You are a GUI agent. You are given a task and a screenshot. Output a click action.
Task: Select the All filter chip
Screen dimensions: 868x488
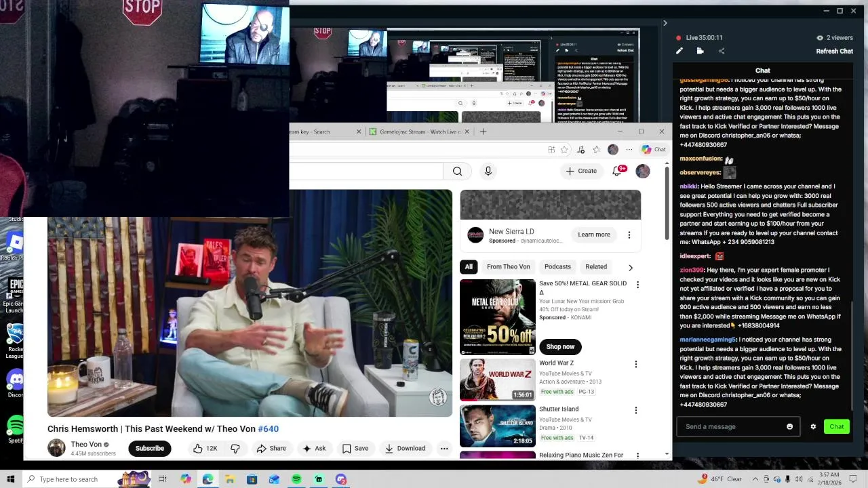pyautogui.click(x=469, y=266)
